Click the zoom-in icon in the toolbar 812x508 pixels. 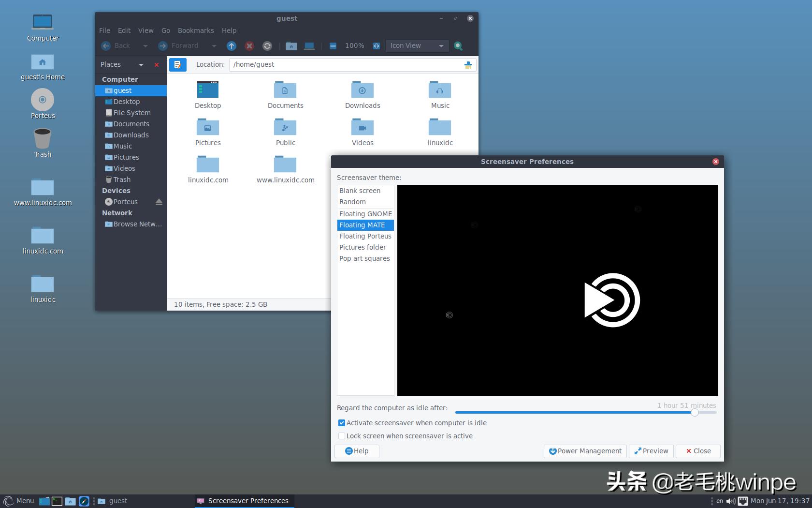click(x=377, y=46)
